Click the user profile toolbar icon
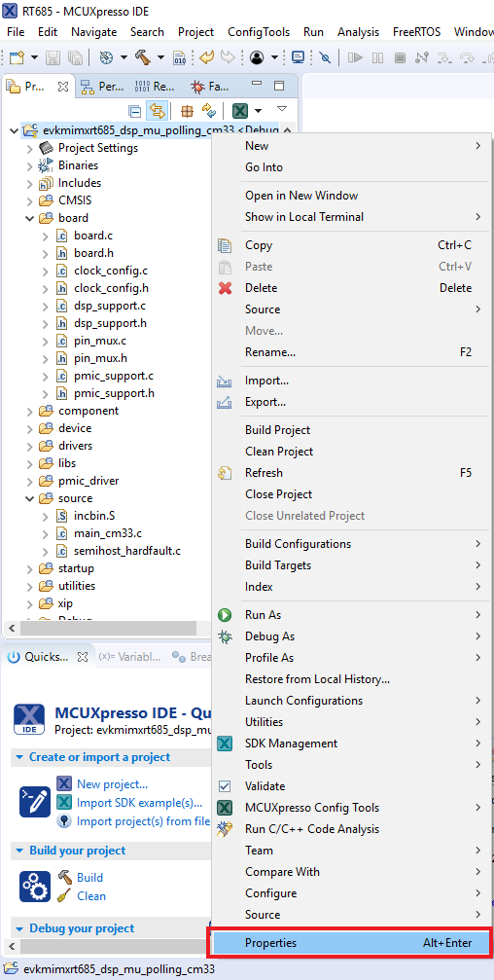The height and width of the screenshot is (980, 494). click(x=257, y=57)
